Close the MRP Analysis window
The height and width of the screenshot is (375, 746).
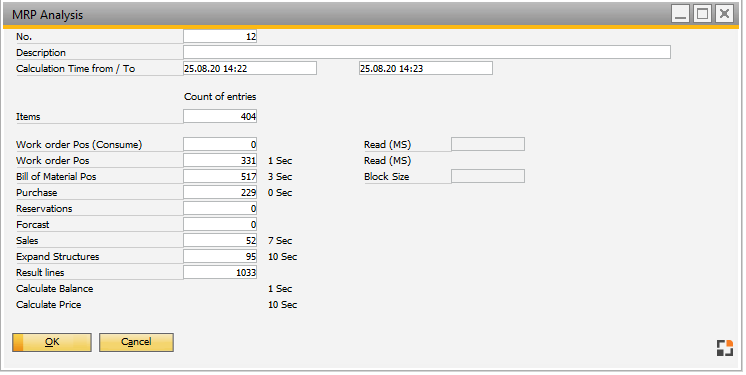point(724,14)
